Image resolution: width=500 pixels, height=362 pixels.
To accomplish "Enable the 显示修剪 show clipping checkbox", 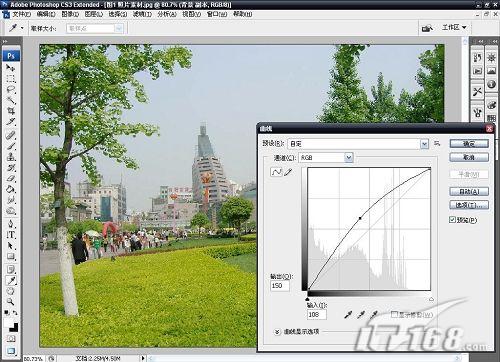I will coord(394,314).
